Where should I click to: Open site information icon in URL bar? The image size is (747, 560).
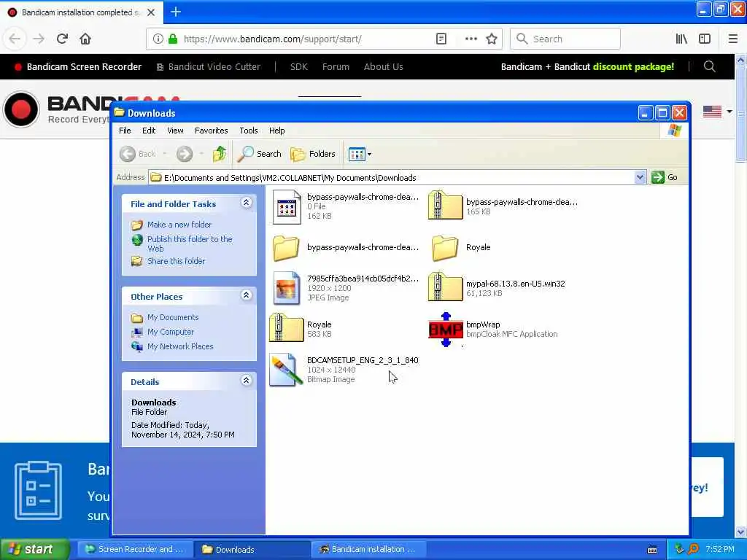point(158,39)
